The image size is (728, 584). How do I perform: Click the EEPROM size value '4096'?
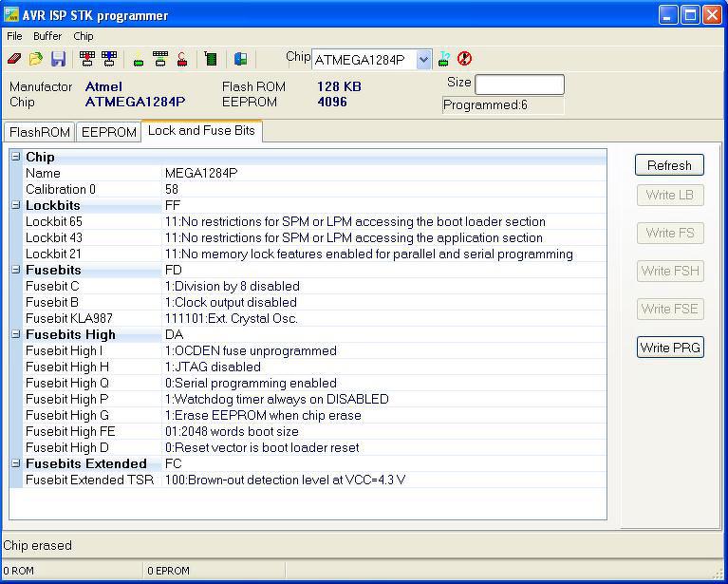(332, 102)
